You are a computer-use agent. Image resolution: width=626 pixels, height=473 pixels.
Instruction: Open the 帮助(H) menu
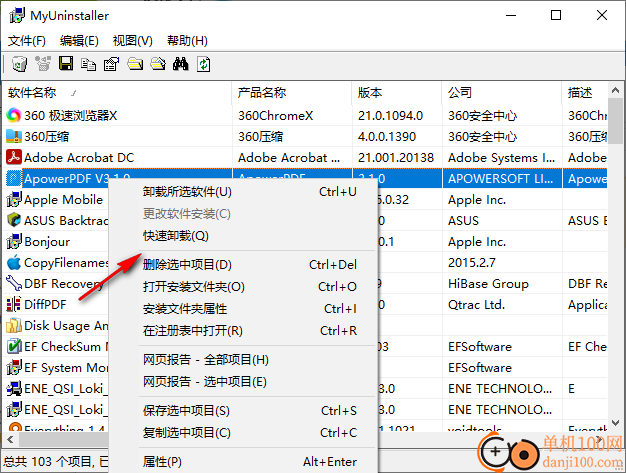tap(187, 41)
